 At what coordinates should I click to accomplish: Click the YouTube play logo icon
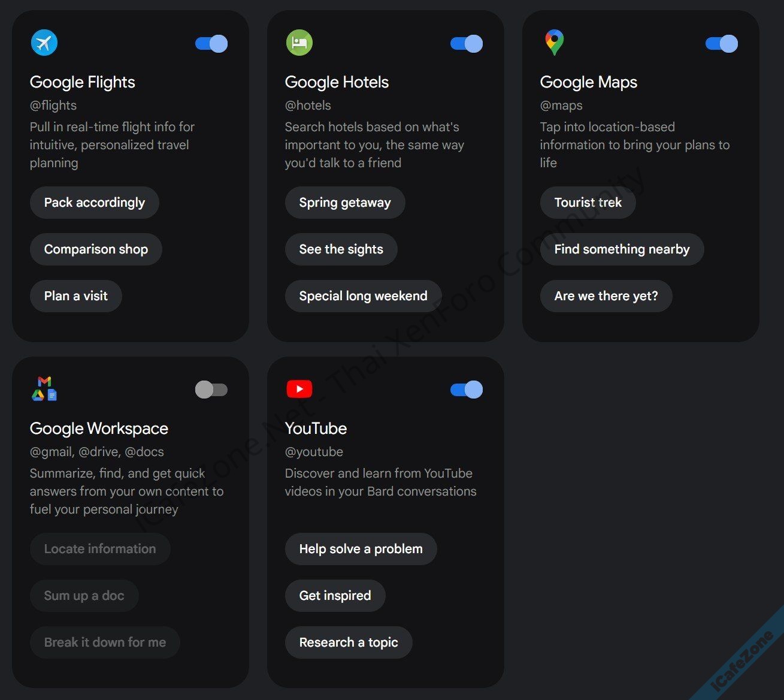coord(299,389)
